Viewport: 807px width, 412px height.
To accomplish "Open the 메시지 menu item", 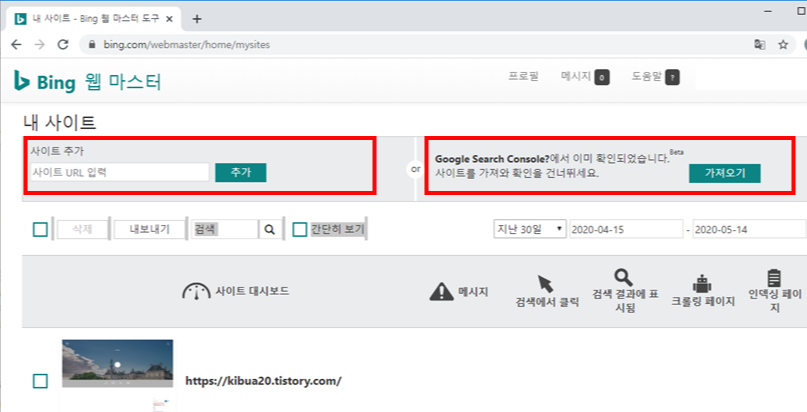I will [576, 76].
